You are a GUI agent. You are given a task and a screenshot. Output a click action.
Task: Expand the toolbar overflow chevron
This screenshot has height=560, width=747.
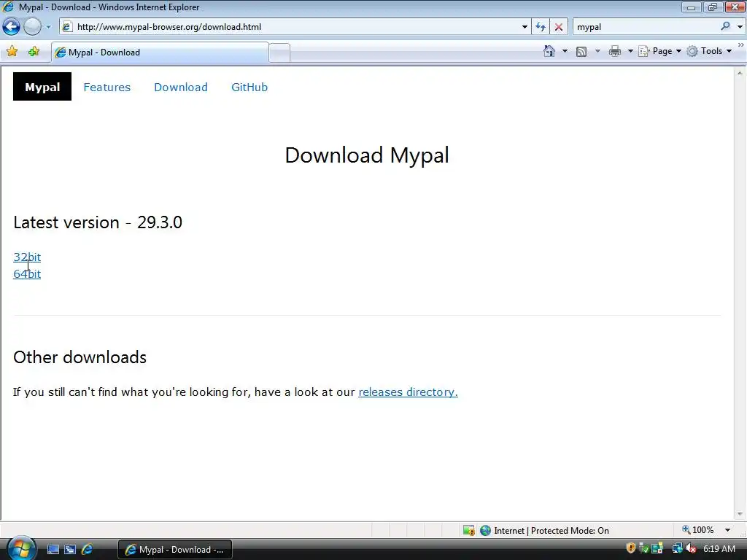click(x=740, y=45)
